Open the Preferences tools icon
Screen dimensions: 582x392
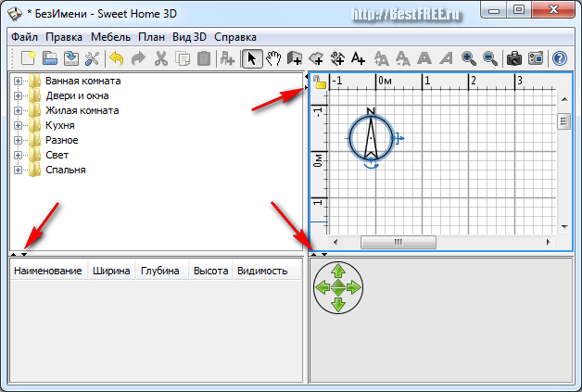(x=92, y=58)
